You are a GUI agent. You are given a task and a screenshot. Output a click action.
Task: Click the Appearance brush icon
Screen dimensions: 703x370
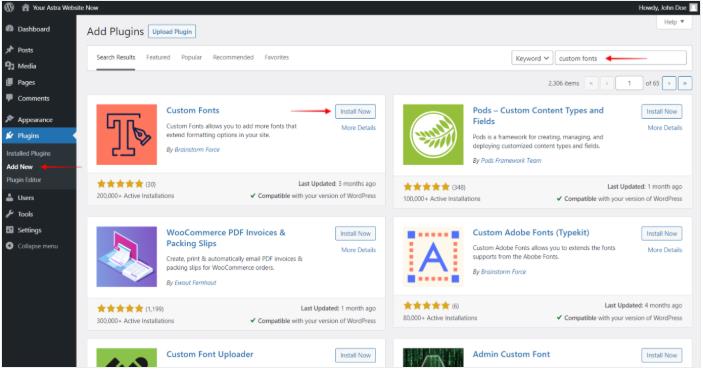click(x=9, y=119)
